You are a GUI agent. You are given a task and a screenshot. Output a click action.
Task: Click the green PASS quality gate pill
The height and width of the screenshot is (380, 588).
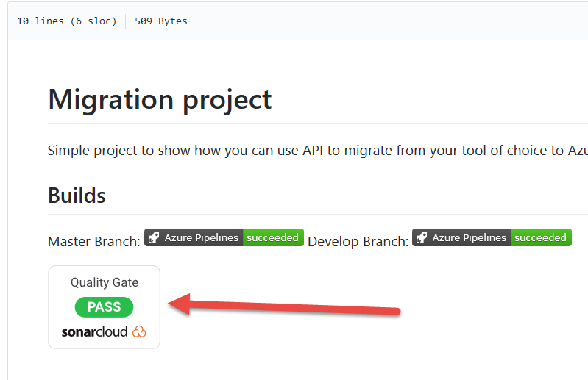coord(104,307)
